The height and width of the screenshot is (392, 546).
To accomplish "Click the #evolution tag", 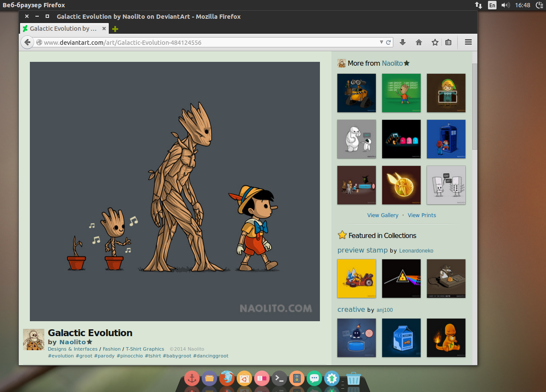I will (61, 356).
